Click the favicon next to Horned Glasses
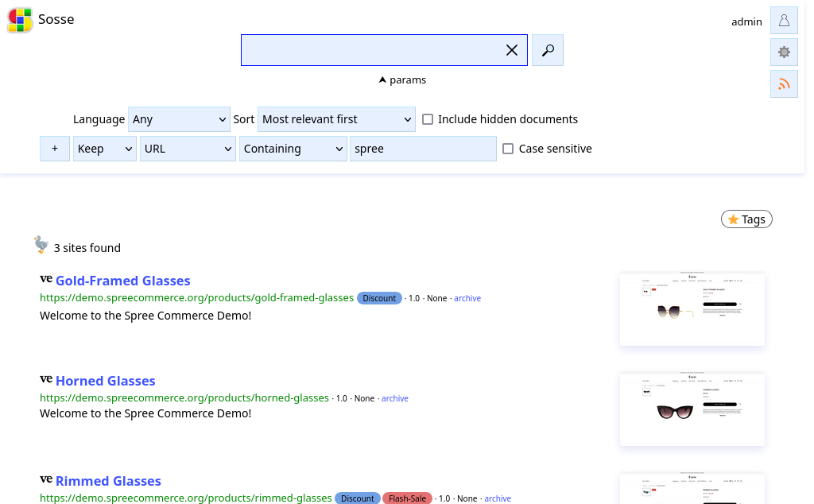The height and width of the screenshot is (504, 814). point(46,379)
